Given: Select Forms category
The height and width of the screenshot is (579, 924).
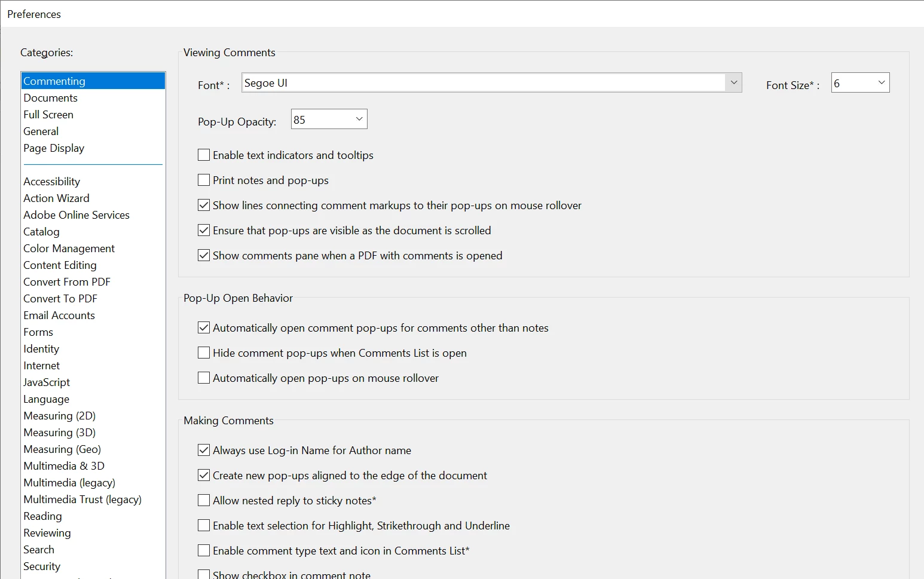Looking at the screenshot, I should point(93,332).
